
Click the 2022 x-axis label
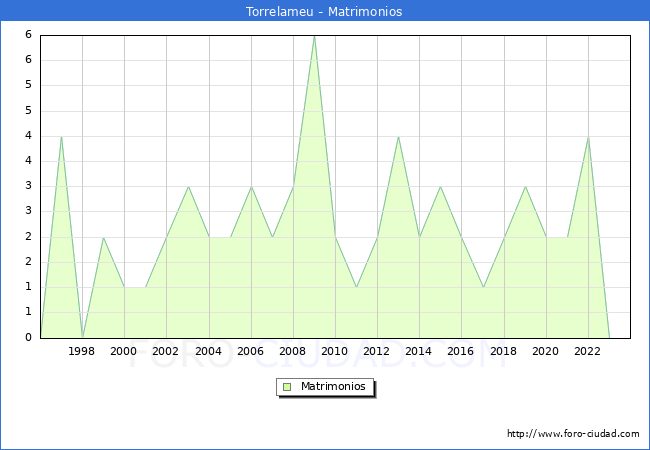(587, 351)
